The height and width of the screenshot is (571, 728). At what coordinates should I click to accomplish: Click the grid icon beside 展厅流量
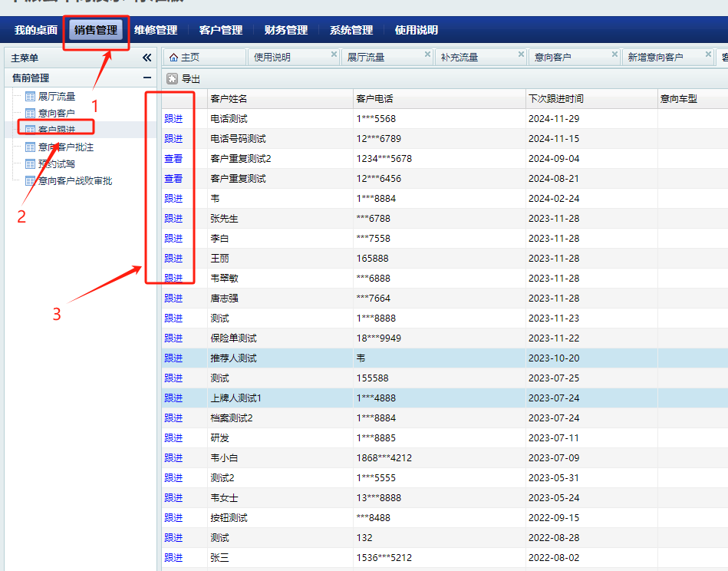pyautogui.click(x=31, y=97)
